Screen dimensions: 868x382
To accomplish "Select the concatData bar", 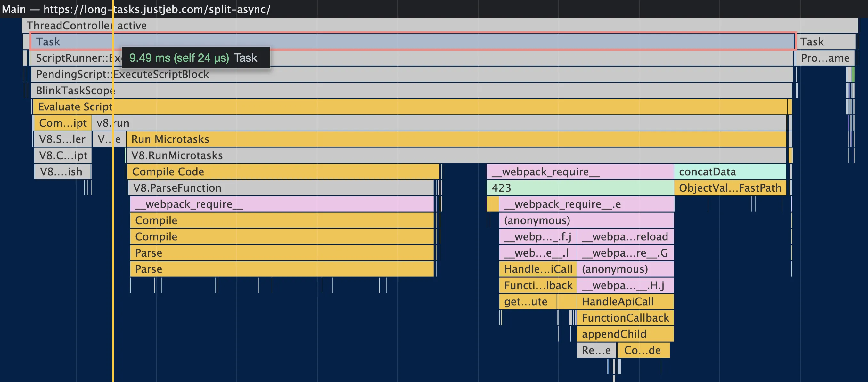I will [730, 172].
